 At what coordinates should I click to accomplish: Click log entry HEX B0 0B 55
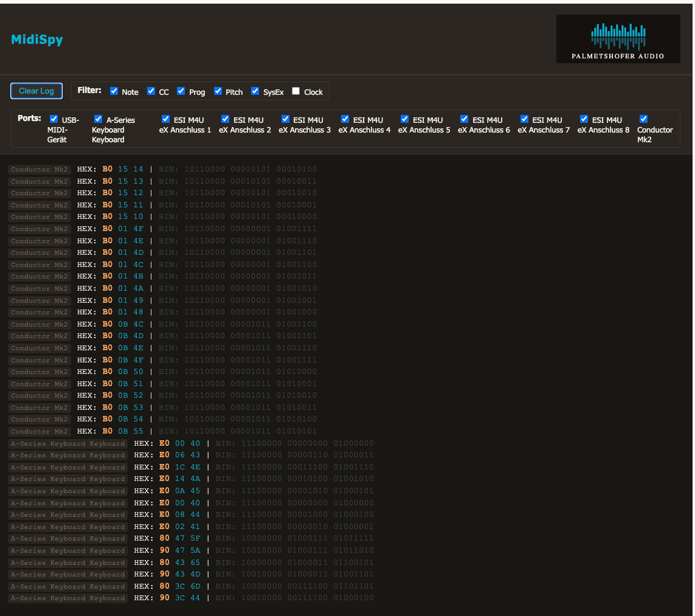click(x=163, y=431)
